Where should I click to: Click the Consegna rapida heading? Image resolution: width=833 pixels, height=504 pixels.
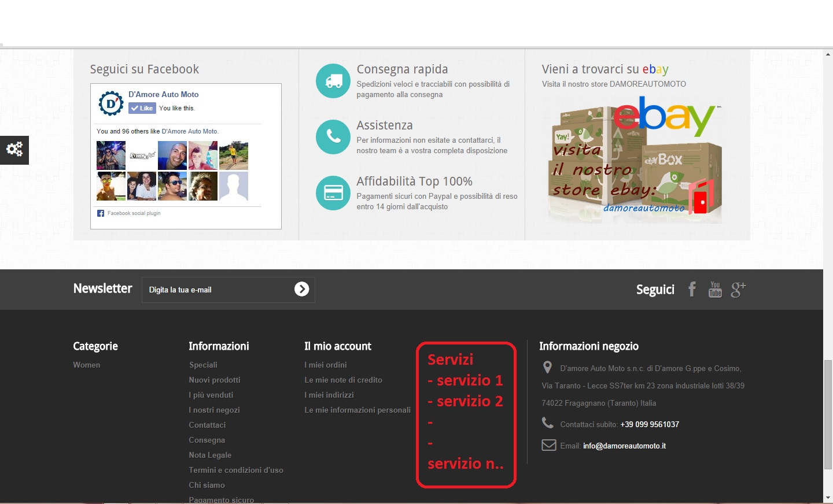point(403,69)
